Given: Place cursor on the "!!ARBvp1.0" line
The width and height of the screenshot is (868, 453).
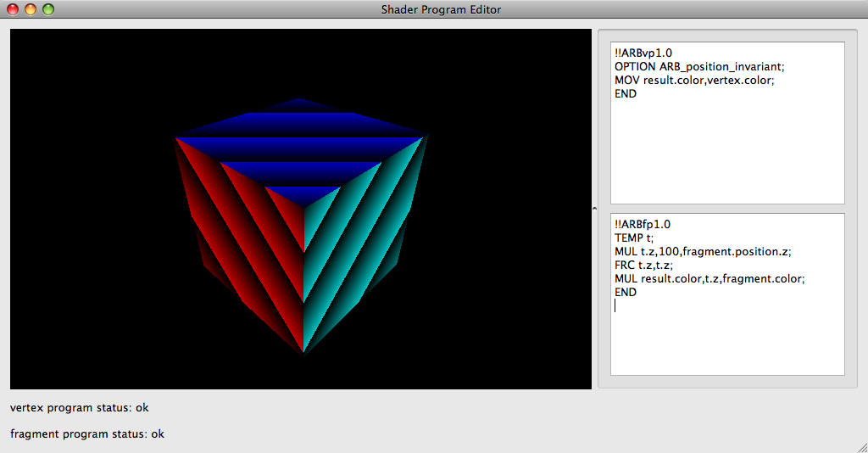Looking at the screenshot, I should 643,53.
